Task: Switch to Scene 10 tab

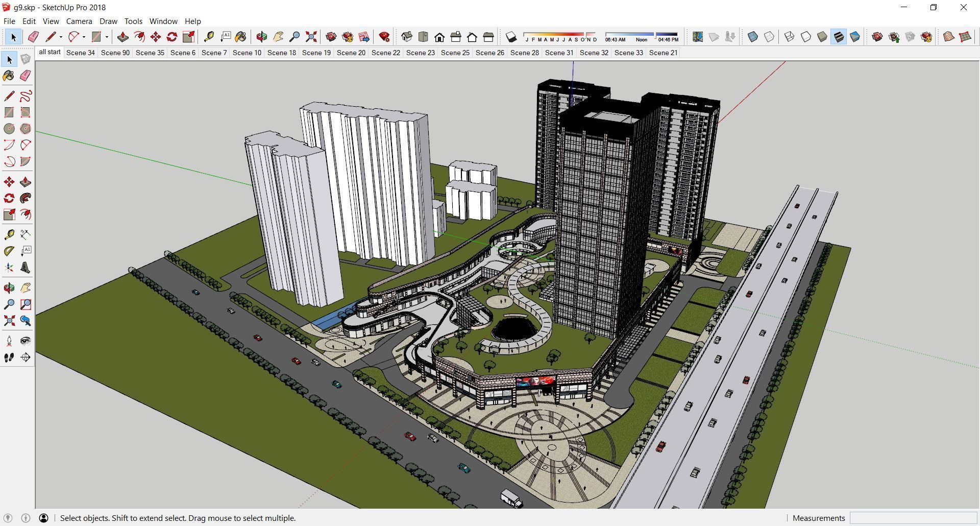Action: click(x=247, y=53)
